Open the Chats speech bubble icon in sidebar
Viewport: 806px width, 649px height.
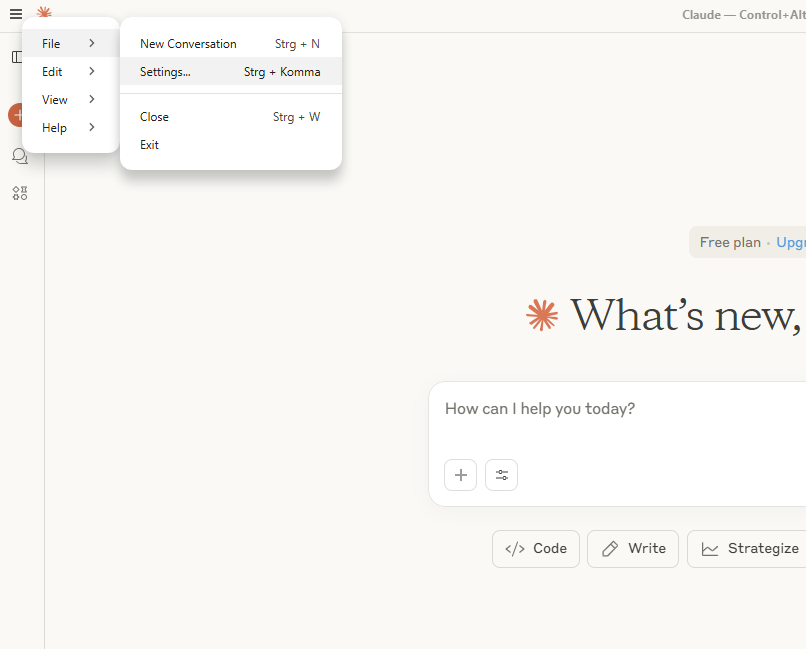pyautogui.click(x=19, y=156)
